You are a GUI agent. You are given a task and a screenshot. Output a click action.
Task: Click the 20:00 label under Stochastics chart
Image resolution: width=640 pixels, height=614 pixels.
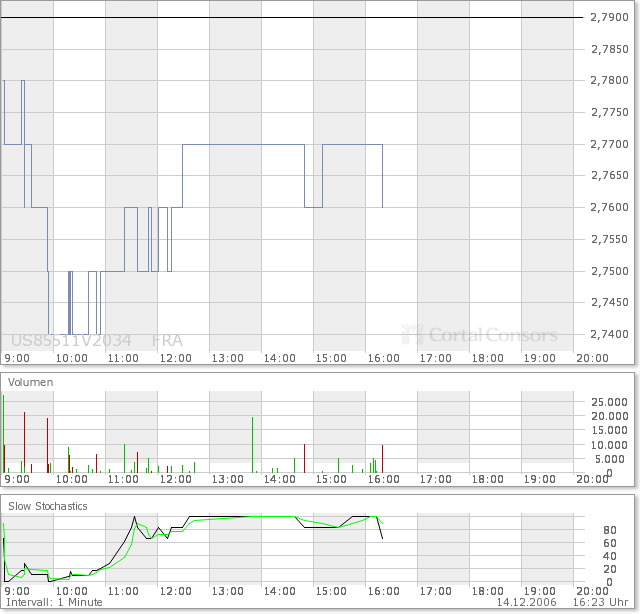pyautogui.click(x=592, y=592)
